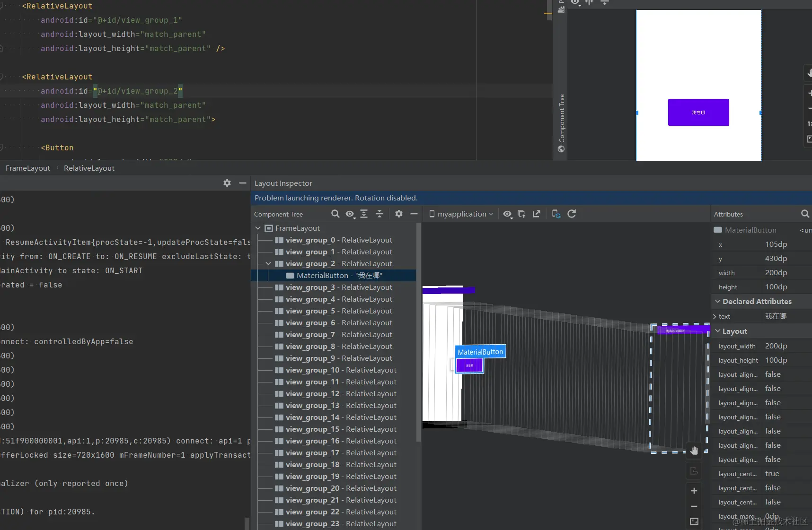This screenshot has height=530, width=812.
Task: Expand all nodes in Component Tree
Action: pos(364,214)
